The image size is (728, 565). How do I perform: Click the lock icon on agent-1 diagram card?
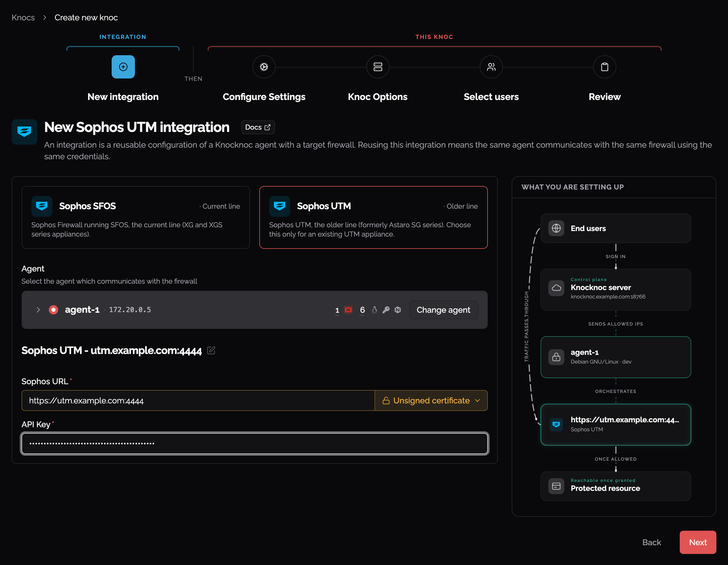[556, 357]
